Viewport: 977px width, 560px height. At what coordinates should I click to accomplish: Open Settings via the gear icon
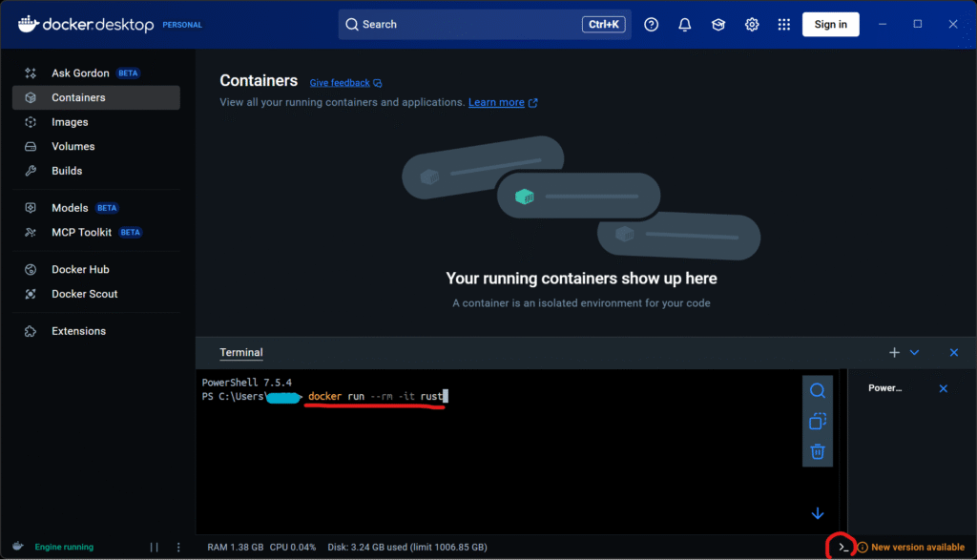(752, 25)
